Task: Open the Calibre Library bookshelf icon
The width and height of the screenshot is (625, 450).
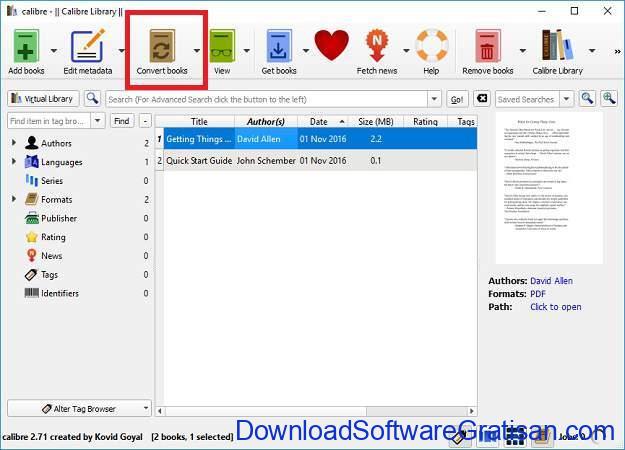Action: click(x=557, y=45)
